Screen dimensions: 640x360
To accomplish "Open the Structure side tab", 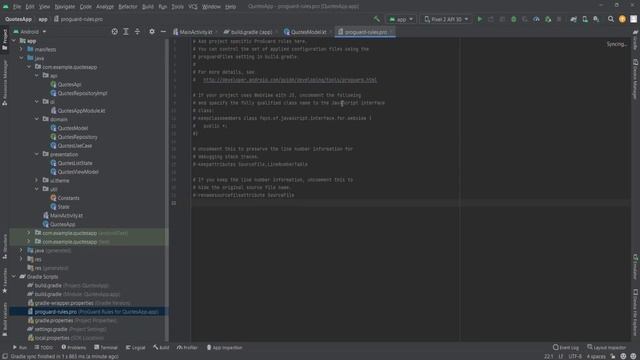I will tap(4, 247).
